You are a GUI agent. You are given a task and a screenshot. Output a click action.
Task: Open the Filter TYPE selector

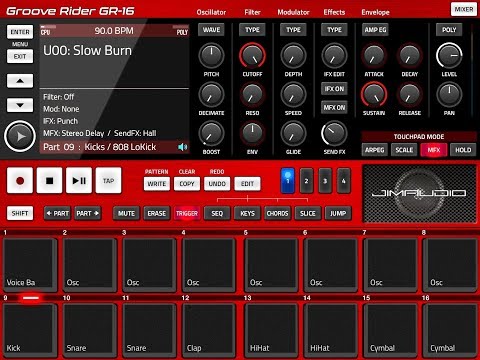(x=252, y=30)
